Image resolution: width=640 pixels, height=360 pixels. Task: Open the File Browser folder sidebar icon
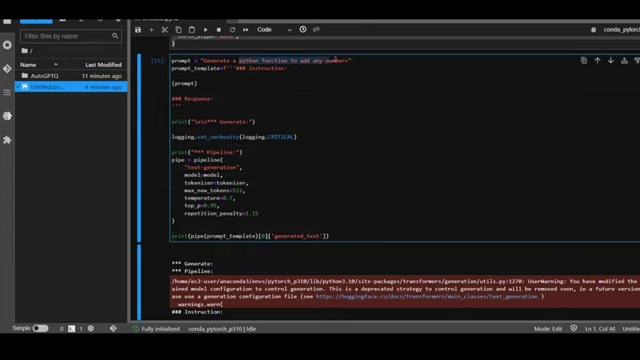7,21
